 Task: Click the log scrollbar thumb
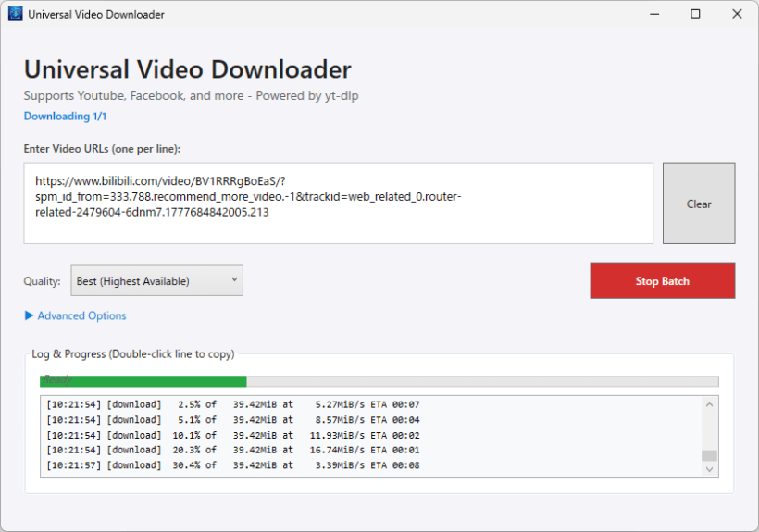click(709, 455)
